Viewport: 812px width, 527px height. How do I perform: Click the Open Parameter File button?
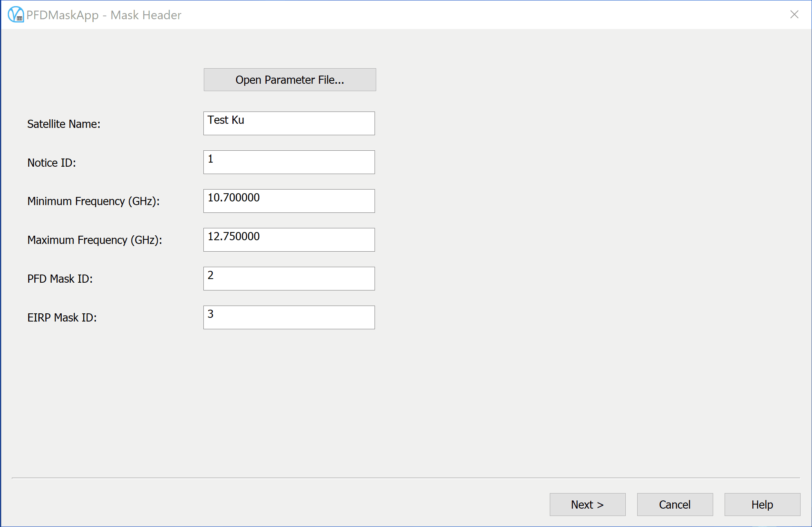[x=290, y=79]
